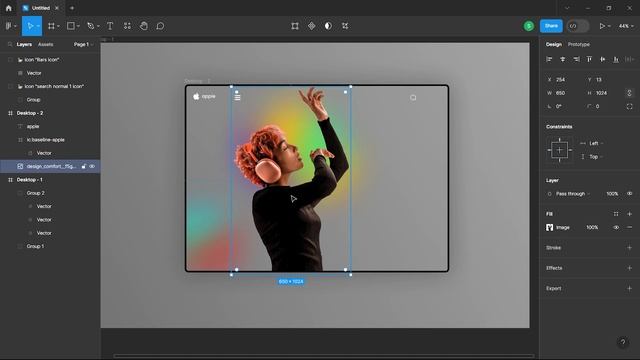Image resolution: width=640 pixels, height=360 pixels.
Task: Select the Hand tool
Action: (x=144, y=26)
